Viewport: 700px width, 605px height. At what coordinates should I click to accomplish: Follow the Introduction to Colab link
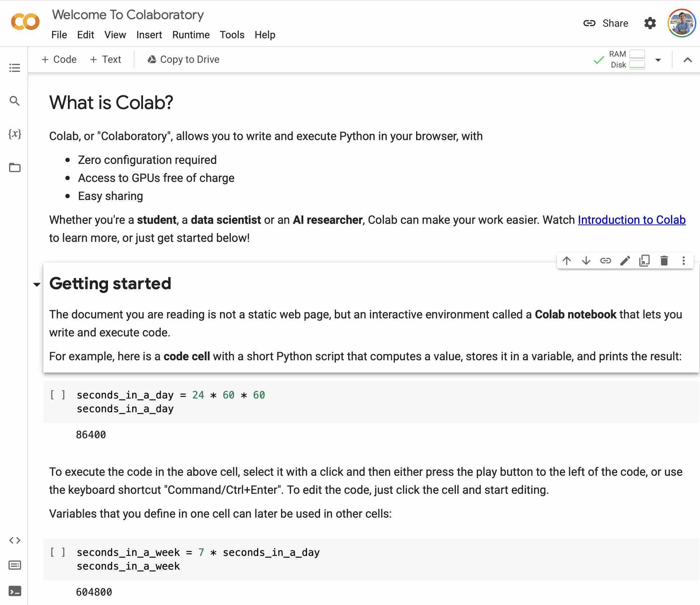click(631, 220)
